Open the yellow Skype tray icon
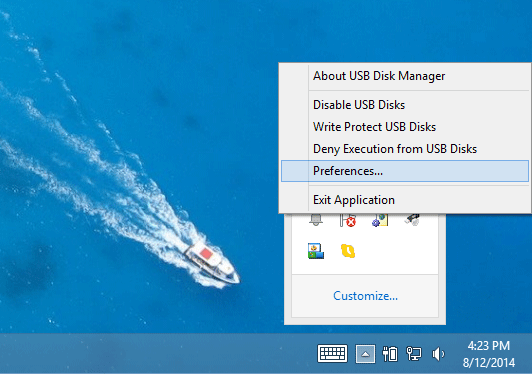Image resolution: width=532 pixels, height=374 pixels. (348, 251)
